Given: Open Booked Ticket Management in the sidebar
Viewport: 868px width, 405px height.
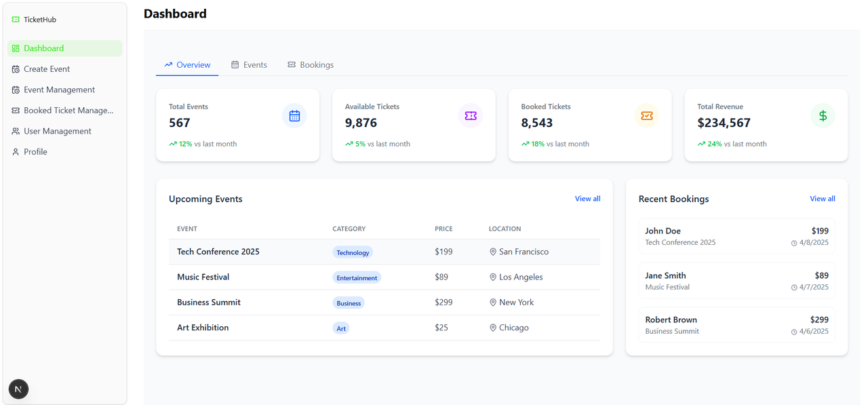Looking at the screenshot, I should point(65,111).
